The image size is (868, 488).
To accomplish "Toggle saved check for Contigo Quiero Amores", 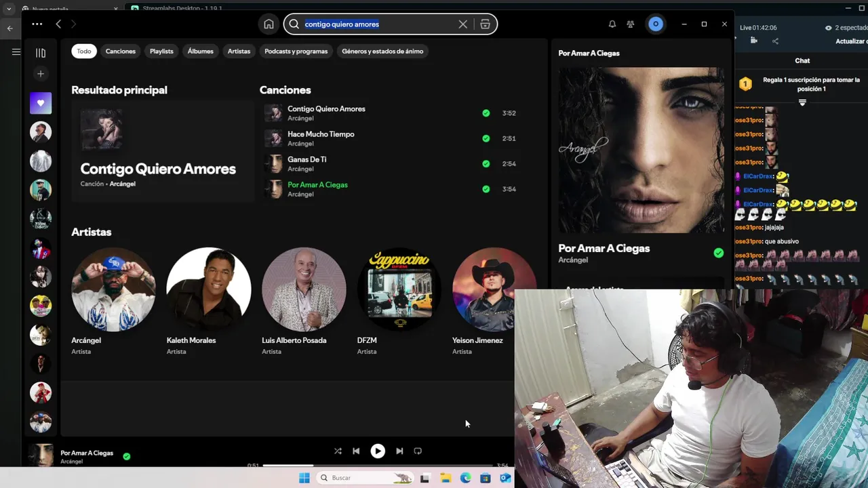I will [x=486, y=113].
